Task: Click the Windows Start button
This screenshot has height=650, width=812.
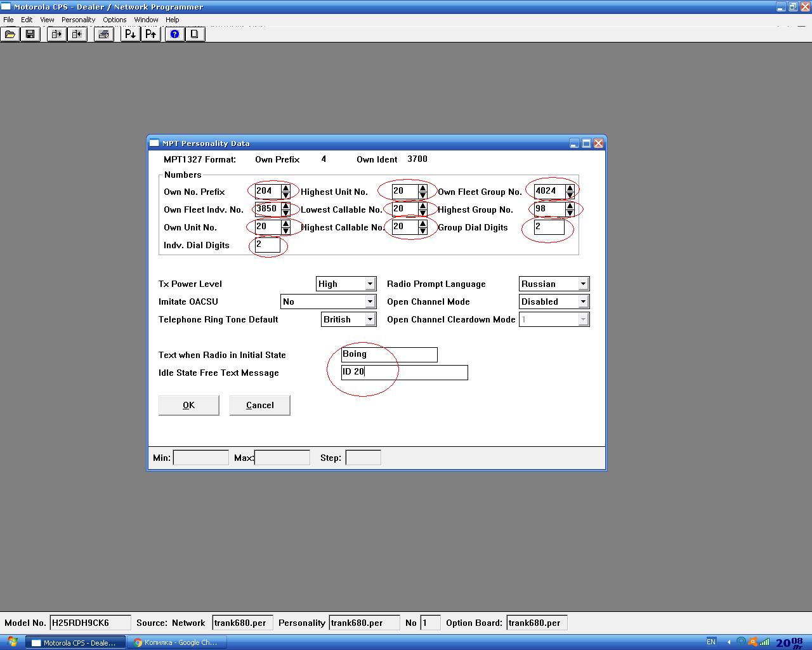Action: tap(13, 642)
